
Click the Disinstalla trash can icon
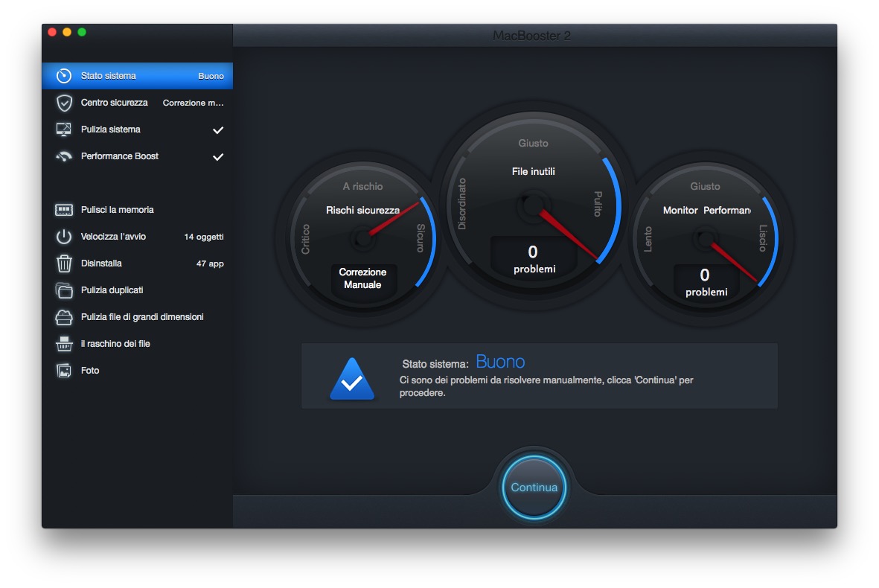pos(64,263)
